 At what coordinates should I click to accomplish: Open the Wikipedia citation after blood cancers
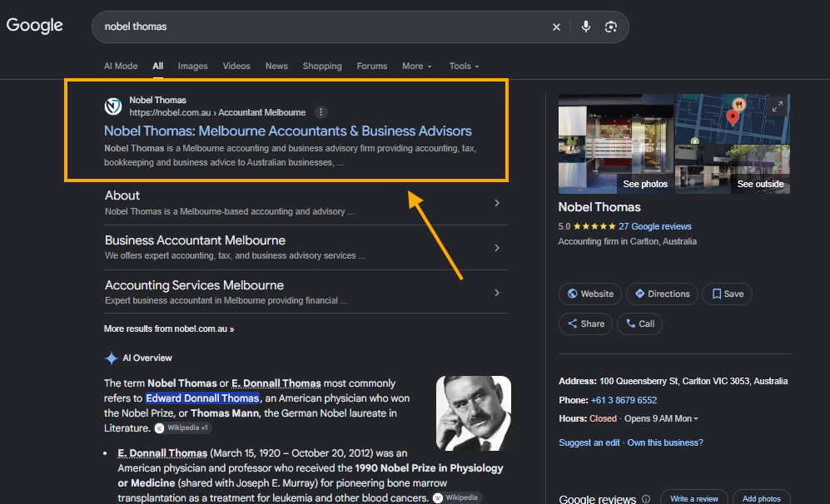455,497
